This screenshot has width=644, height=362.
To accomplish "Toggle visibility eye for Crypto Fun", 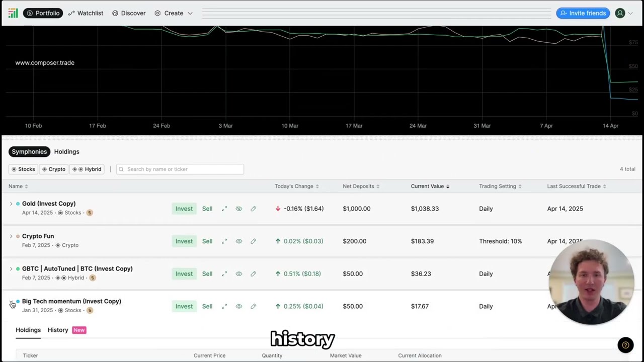I will click(x=239, y=241).
